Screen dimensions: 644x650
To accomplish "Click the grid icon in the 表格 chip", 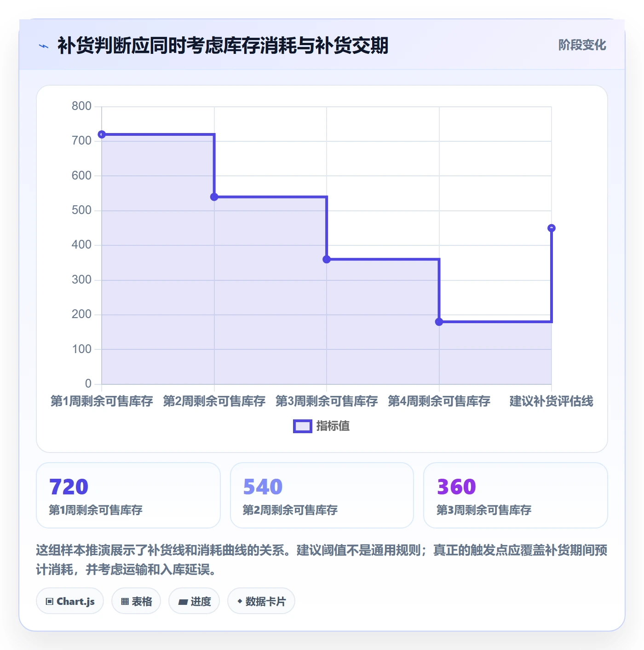I will pyautogui.click(x=125, y=602).
